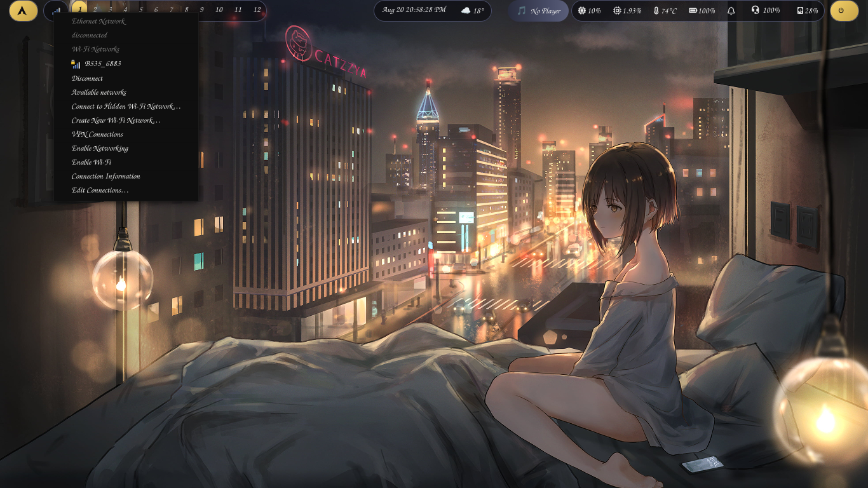Click the disk usage icon showing 28%
This screenshot has height=488, width=868.
800,11
